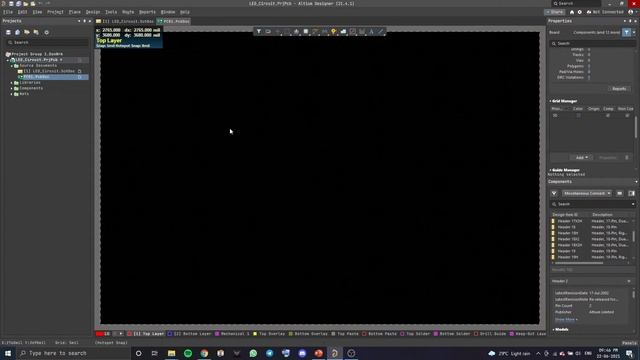Open the Add grid dropdown button

click(x=581, y=158)
